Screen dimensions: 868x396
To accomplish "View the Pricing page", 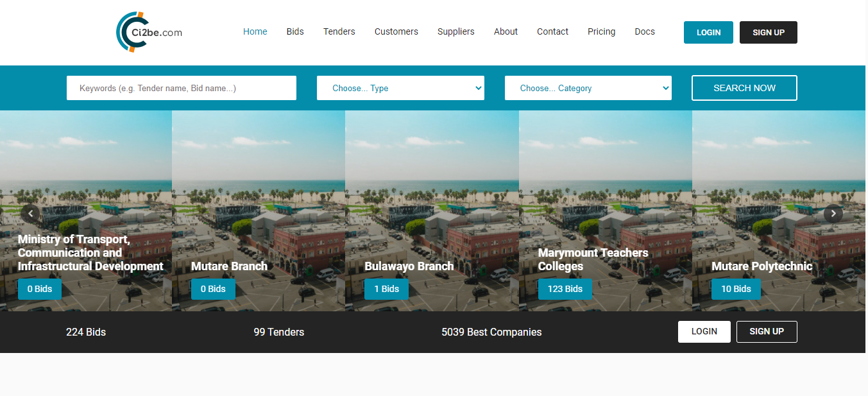I will [x=601, y=31].
